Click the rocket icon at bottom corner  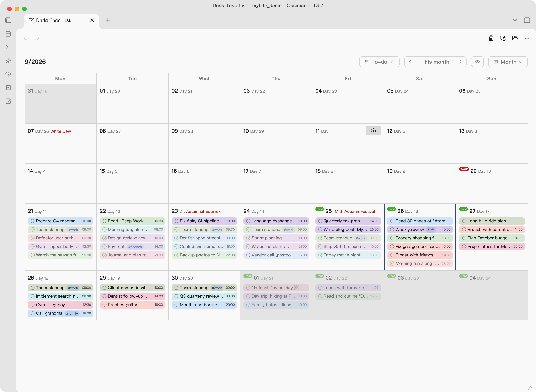point(530,388)
